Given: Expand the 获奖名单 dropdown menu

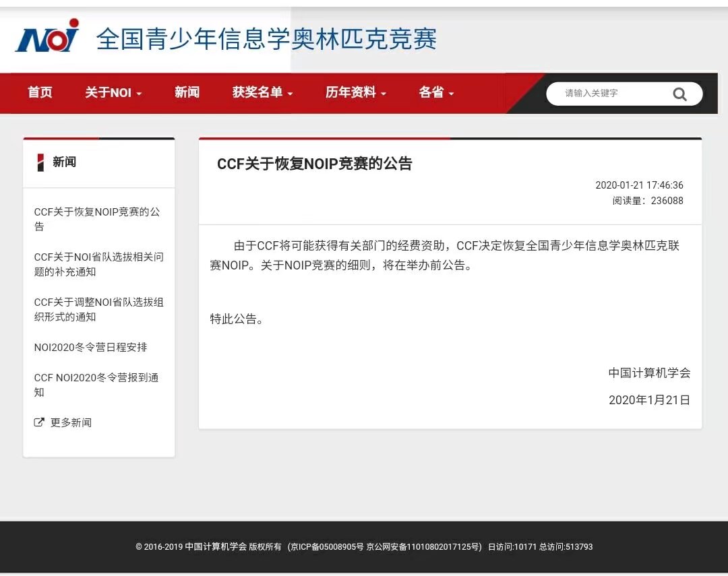Looking at the screenshot, I should pos(262,93).
